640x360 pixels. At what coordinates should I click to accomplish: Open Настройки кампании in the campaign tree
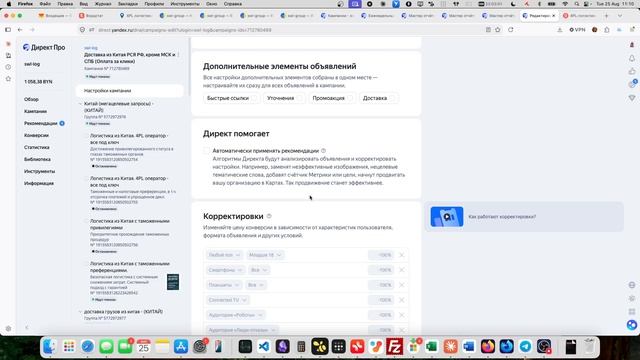click(x=130, y=91)
